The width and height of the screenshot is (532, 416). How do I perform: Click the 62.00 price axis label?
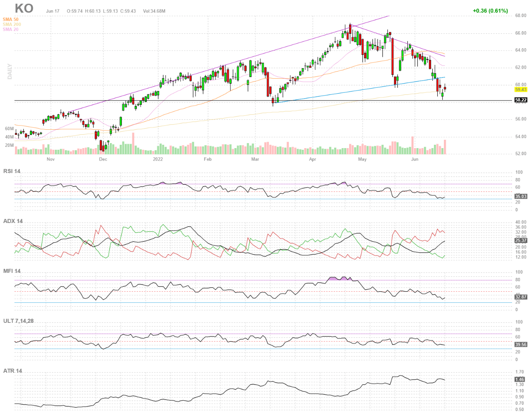pyautogui.click(x=521, y=67)
